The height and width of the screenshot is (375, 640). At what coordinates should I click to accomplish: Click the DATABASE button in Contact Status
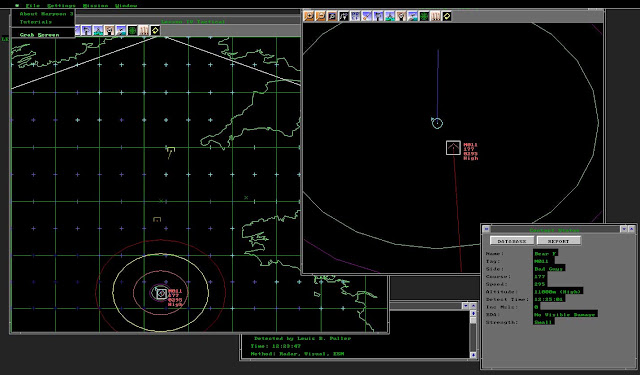point(512,241)
